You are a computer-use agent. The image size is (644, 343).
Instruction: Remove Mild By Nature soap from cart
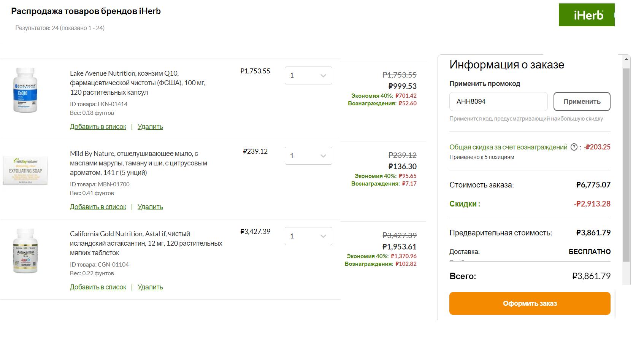click(150, 207)
